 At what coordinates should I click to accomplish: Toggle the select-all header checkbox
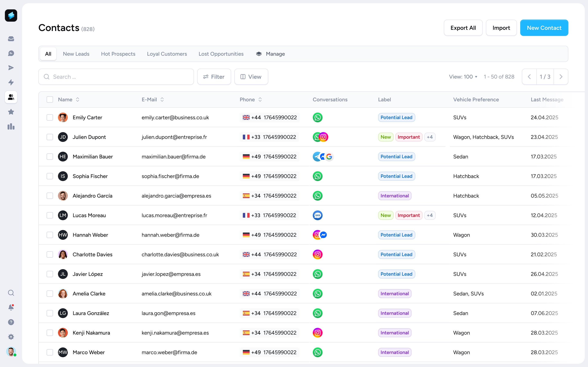tap(50, 99)
